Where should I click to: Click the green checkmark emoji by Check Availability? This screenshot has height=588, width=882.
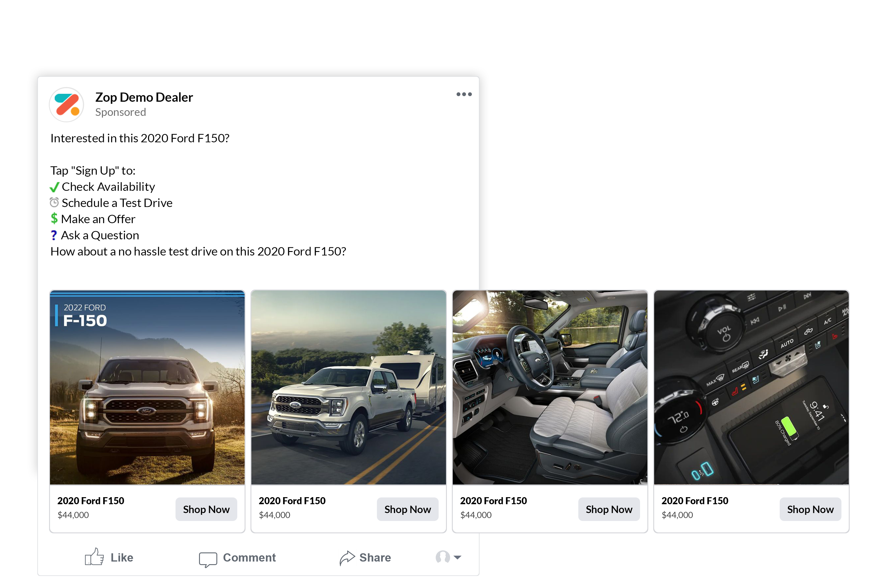(x=54, y=187)
